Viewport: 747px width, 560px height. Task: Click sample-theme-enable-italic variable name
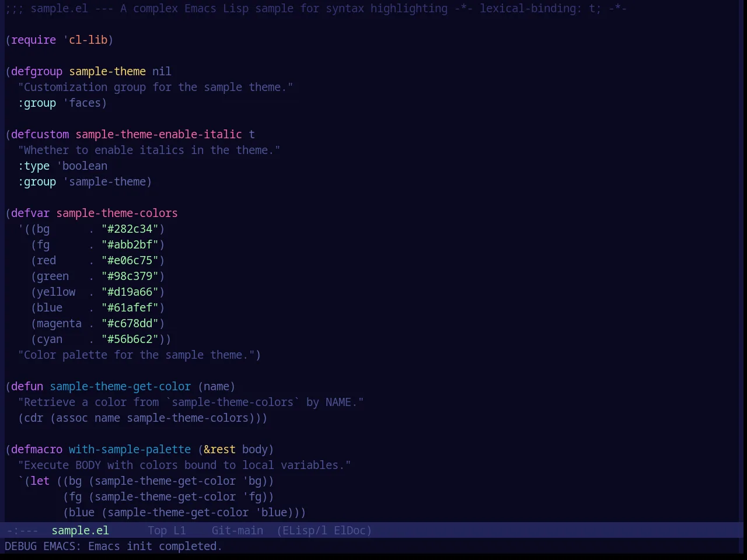click(159, 134)
